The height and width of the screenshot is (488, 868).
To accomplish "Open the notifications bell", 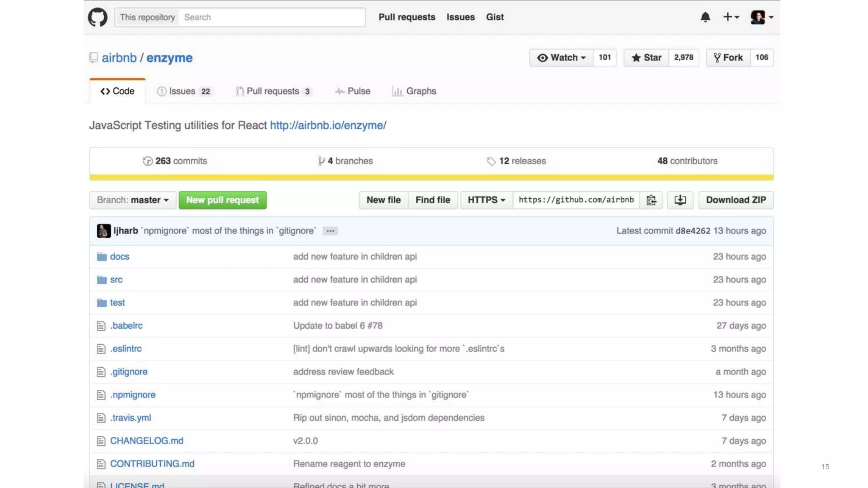I will tap(705, 17).
